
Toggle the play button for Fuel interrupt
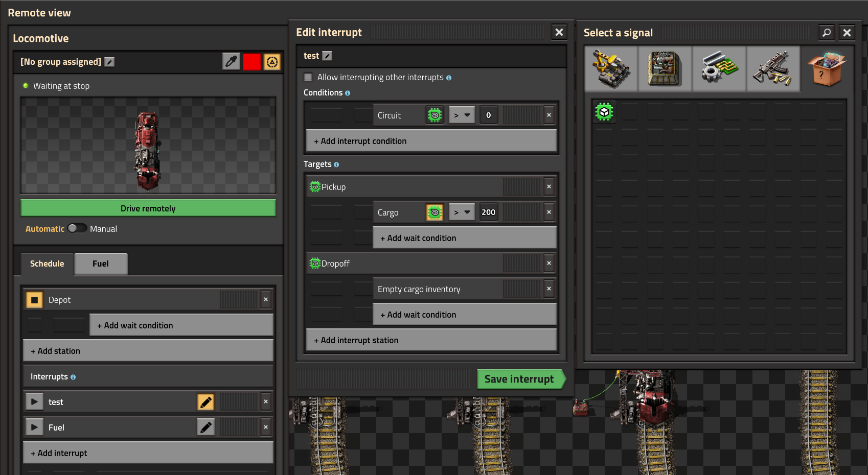[x=34, y=427]
